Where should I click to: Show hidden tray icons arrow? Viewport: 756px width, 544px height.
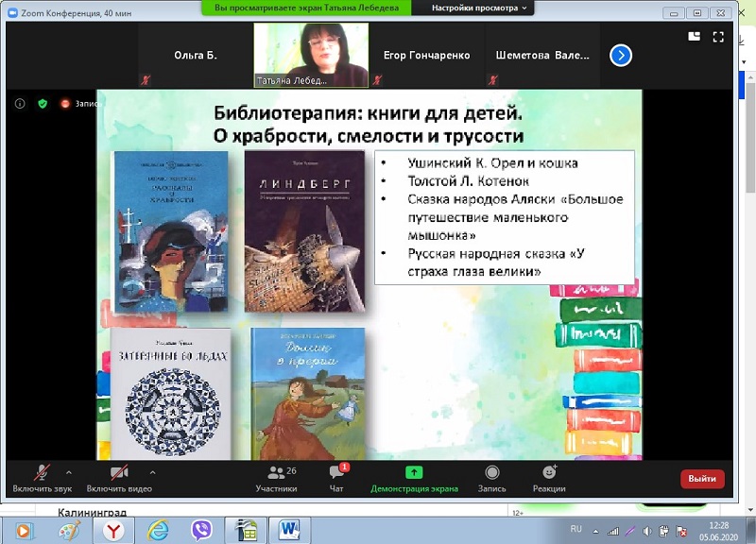pos(596,532)
